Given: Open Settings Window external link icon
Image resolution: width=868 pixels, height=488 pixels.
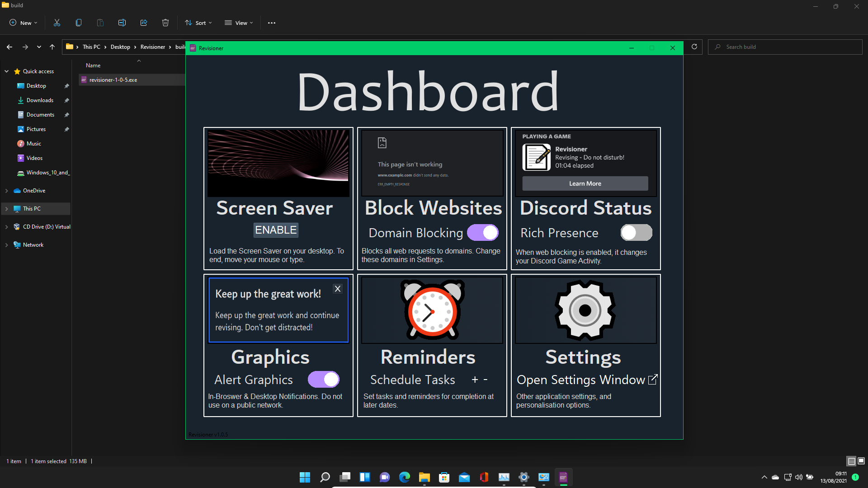Looking at the screenshot, I should pyautogui.click(x=652, y=380).
